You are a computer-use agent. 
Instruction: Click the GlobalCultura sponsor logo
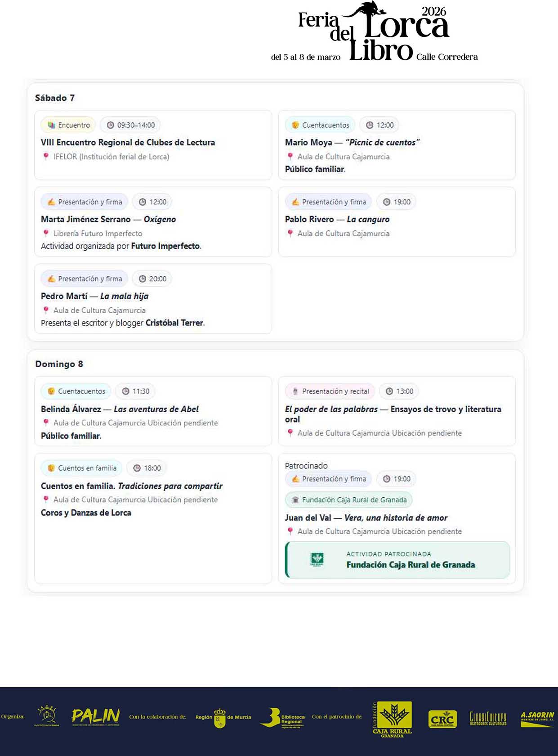(x=488, y=718)
